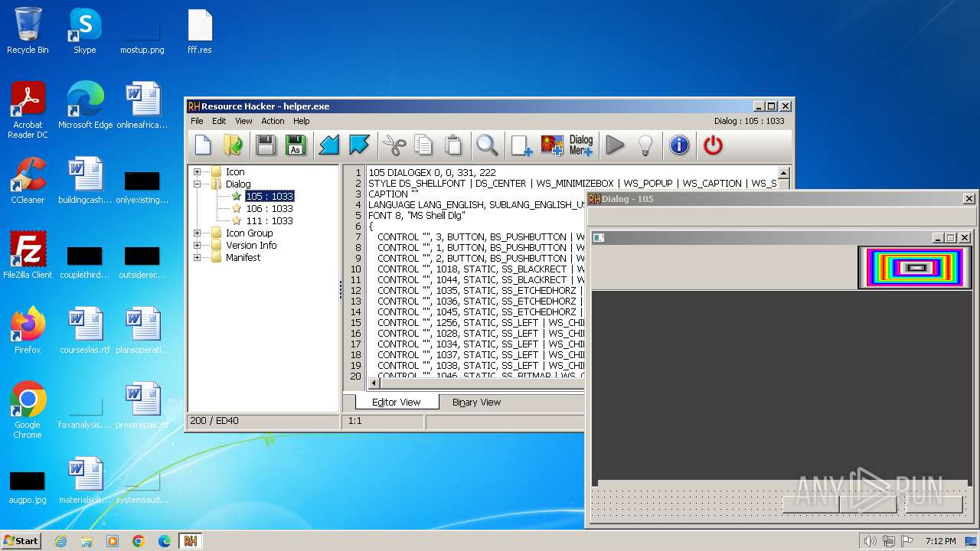980x551 pixels.
Task: Select the star icon beside 106 : 1033
Action: (x=237, y=208)
